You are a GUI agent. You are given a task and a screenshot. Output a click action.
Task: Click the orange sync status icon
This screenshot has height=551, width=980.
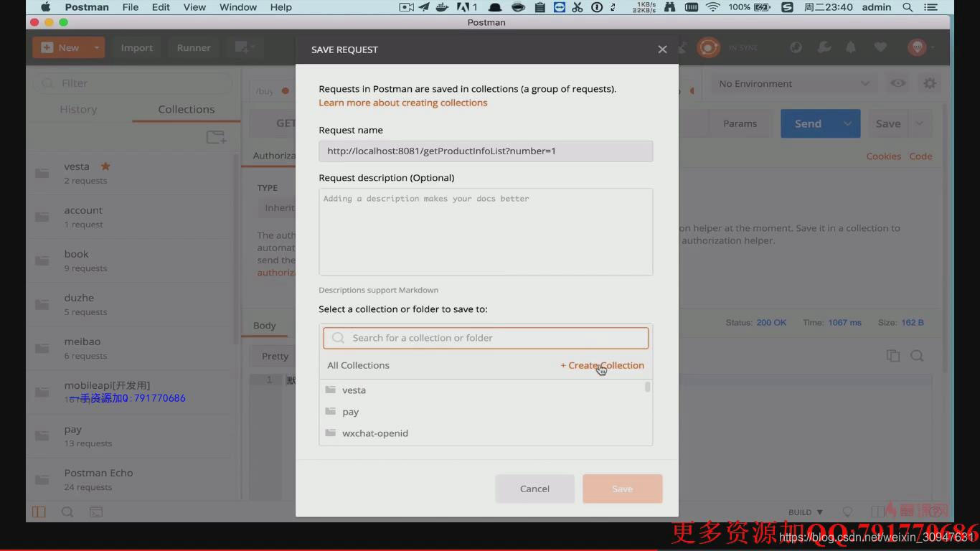[708, 47]
